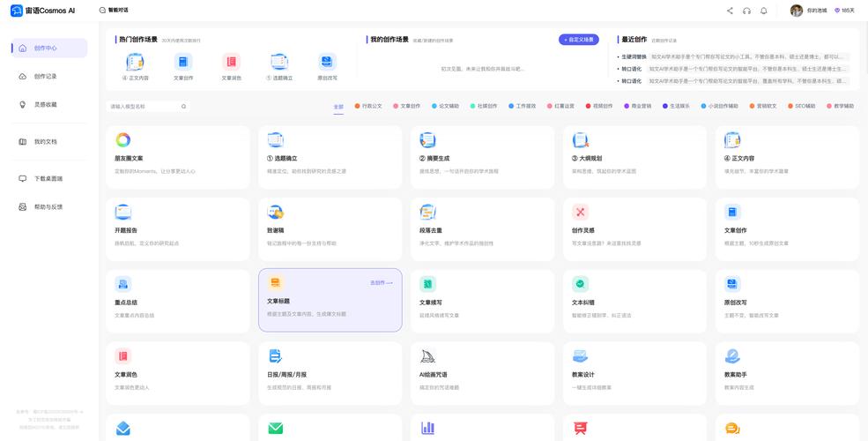
Task: Click the search magnifier icon
Action: click(184, 107)
